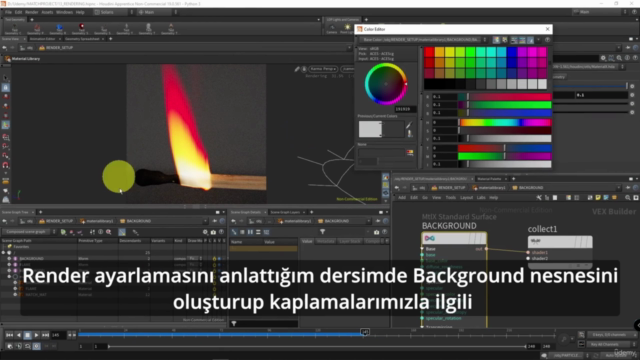Open the network editor Layout menu
The image size is (640, 360).
(x=466, y=198)
